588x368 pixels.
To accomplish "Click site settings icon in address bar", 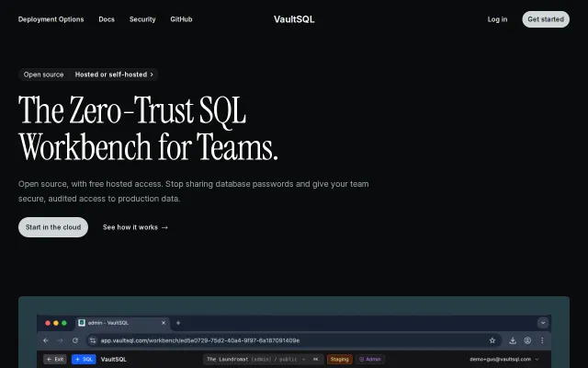I will [x=93, y=340].
